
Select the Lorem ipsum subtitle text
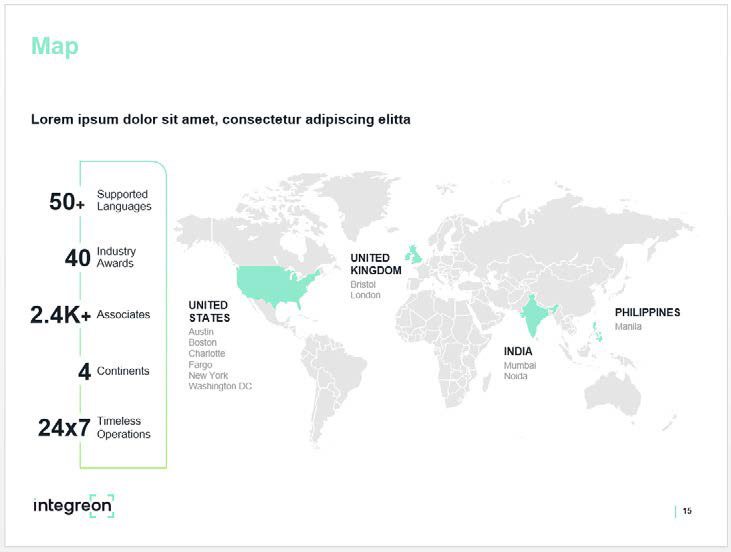click(220, 119)
